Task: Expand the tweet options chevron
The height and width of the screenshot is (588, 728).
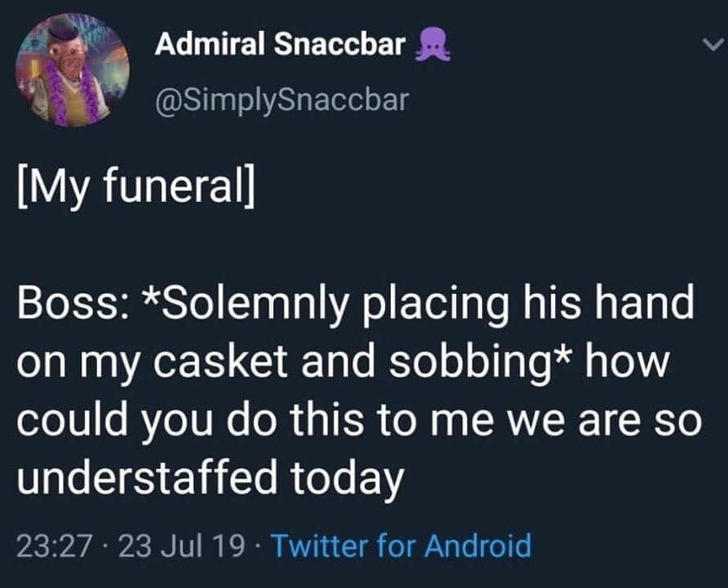Action: pos(712,45)
